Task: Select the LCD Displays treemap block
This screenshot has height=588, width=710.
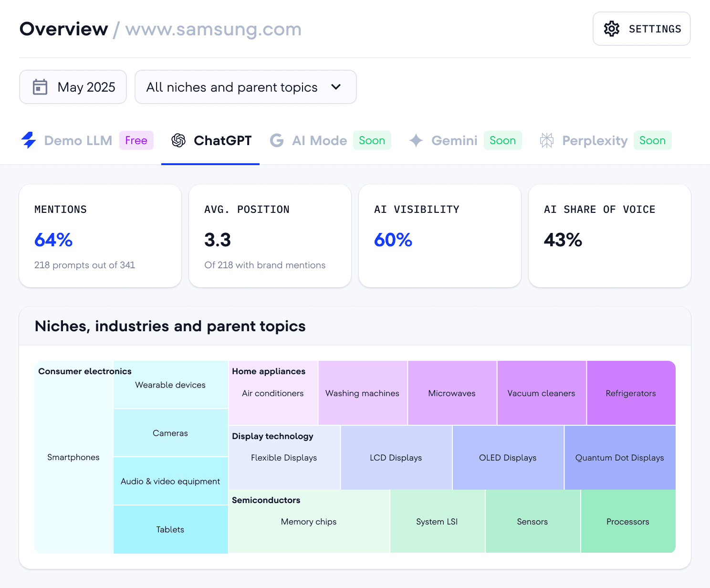Action: (x=396, y=458)
